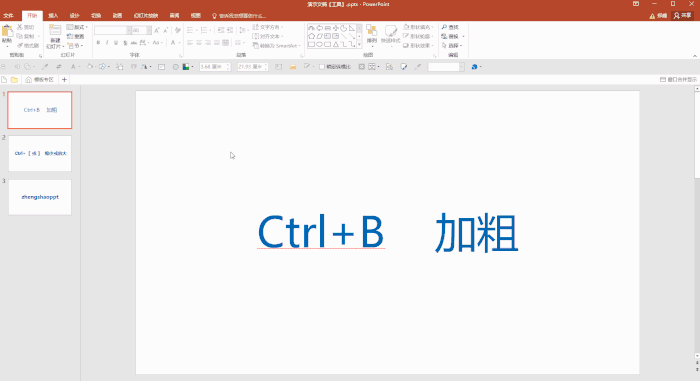Image resolution: width=700 pixels, height=381 pixels.
Task: Toggle the text strikethrough button
Action: point(133,43)
